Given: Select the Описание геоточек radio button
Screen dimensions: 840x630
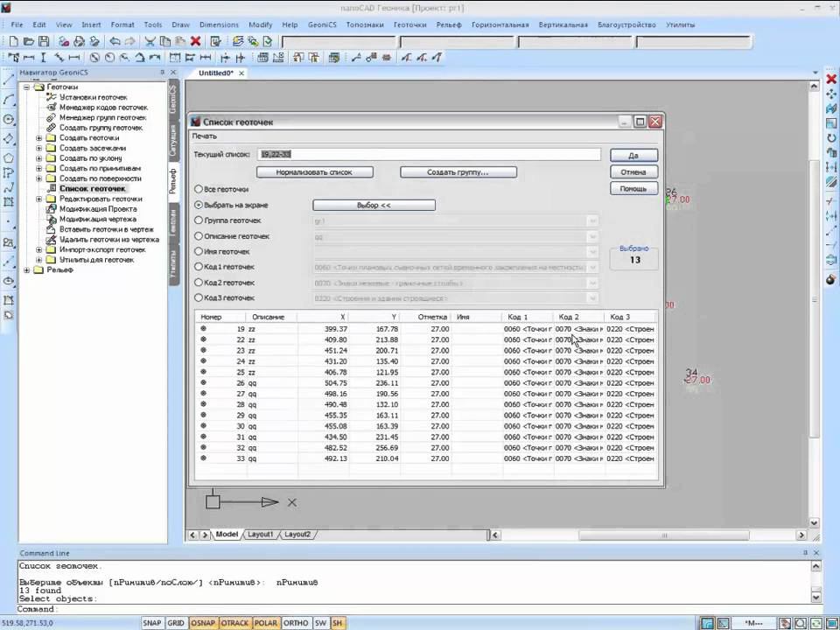Looking at the screenshot, I should (x=199, y=235).
